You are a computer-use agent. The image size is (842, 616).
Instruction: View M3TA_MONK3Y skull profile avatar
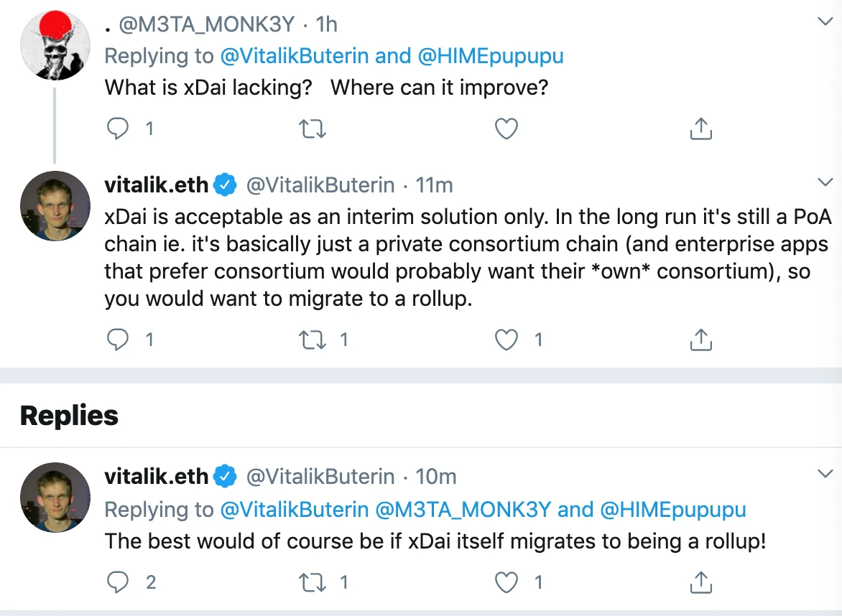coord(55,45)
